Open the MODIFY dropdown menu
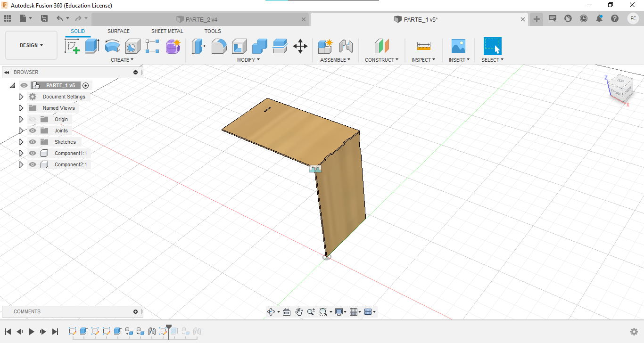Viewport: 644px width, 343px height. click(x=248, y=60)
